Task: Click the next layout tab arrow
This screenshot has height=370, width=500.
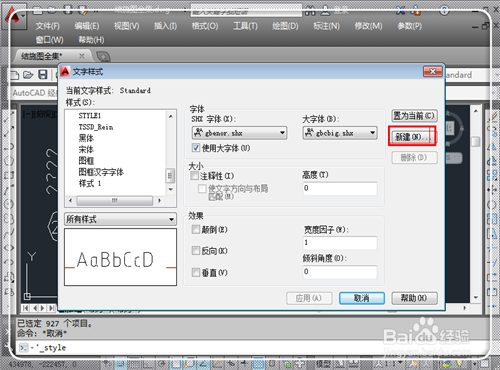Action: (43, 308)
